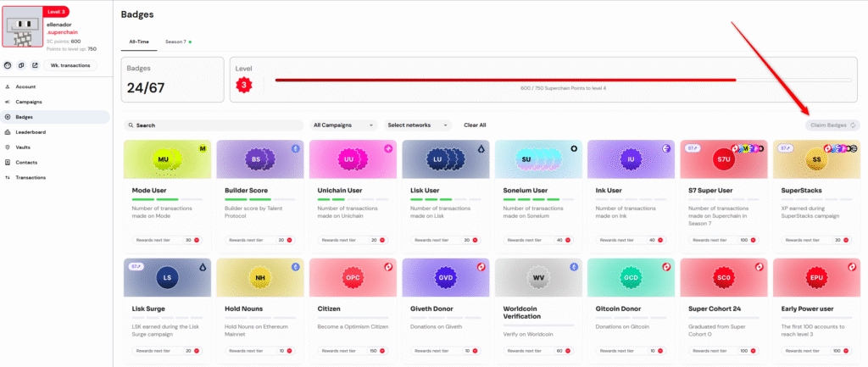Click the EPU badge on Early Power user card
Screen dimensions: 868x367
816,277
